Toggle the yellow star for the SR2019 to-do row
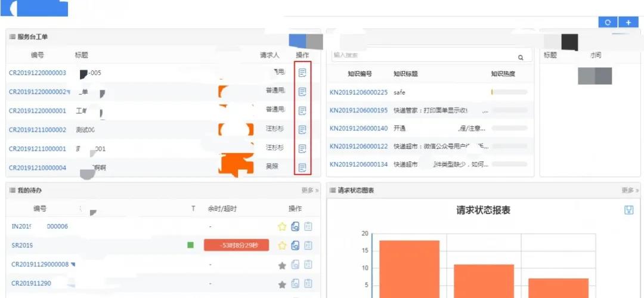Viewport: 644px width, 298px height. (x=281, y=246)
